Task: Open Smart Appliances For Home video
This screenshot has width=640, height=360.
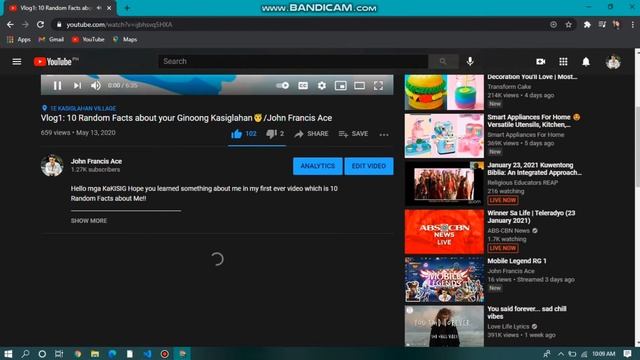Action: [444, 136]
